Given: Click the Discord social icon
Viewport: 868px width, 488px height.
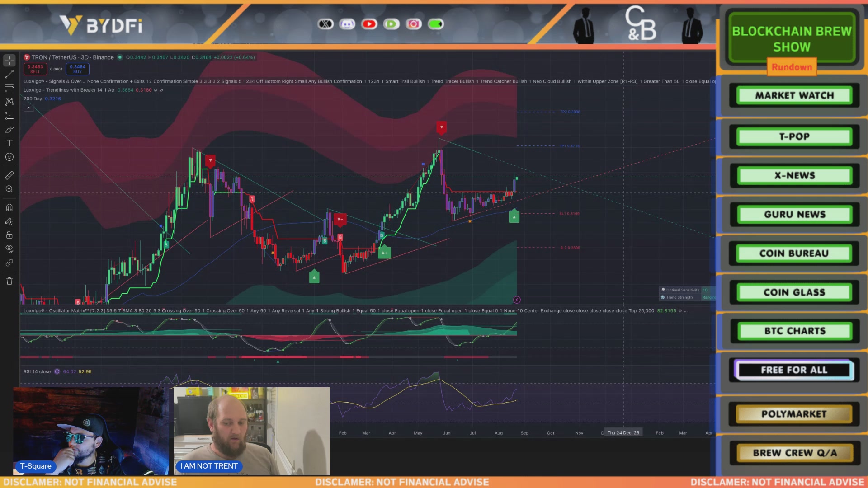Looking at the screenshot, I should click(x=347, y=24).
